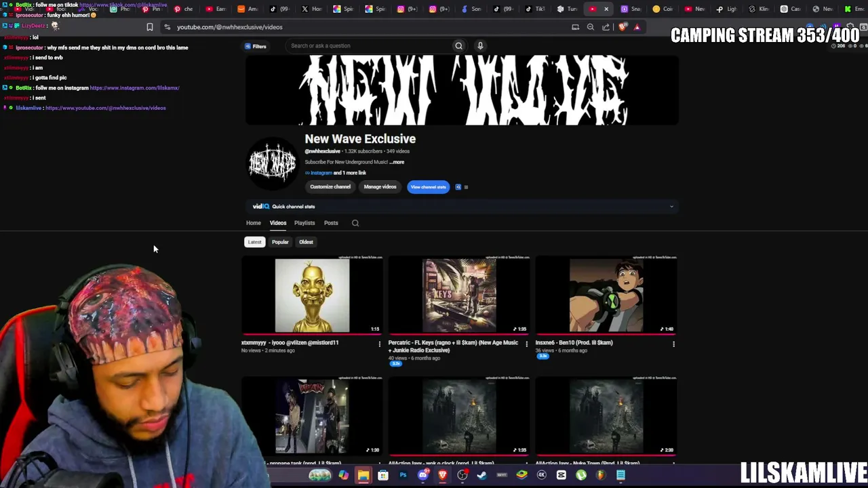Click the zoom magnifier icon in address bar
868x488 pixels.
591,27
